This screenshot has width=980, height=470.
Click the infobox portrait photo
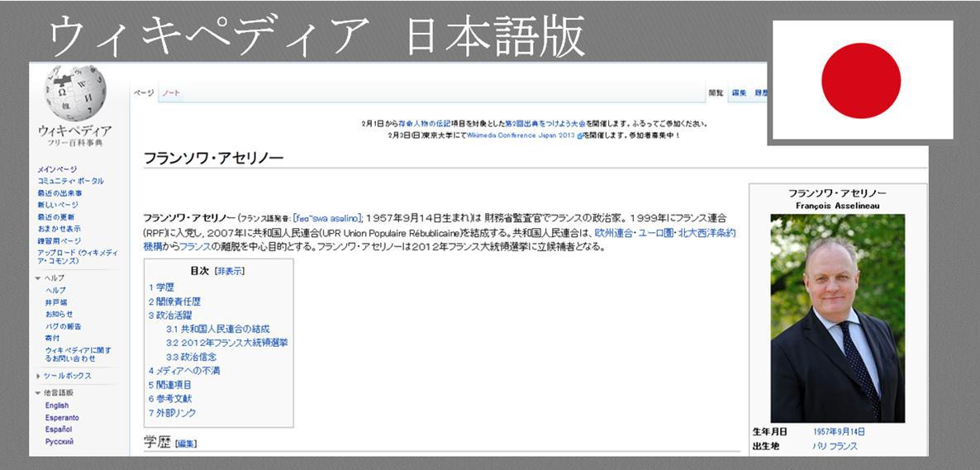(837, 318)
